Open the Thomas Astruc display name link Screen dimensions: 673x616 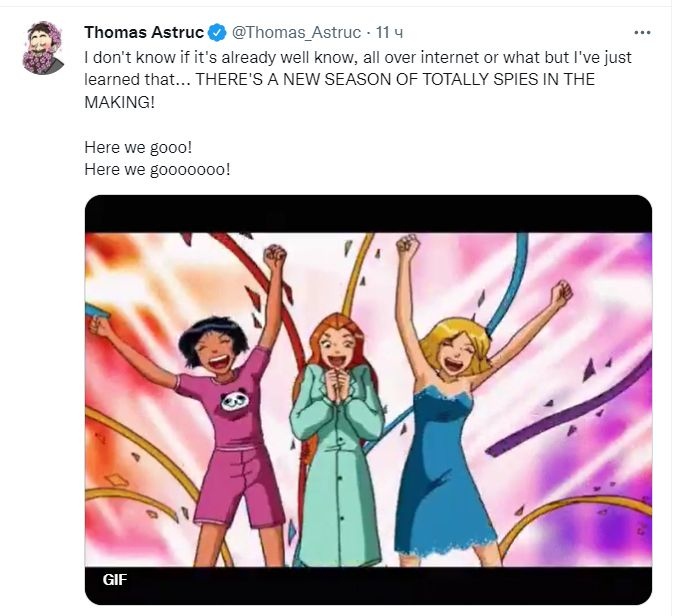point(144,34)
